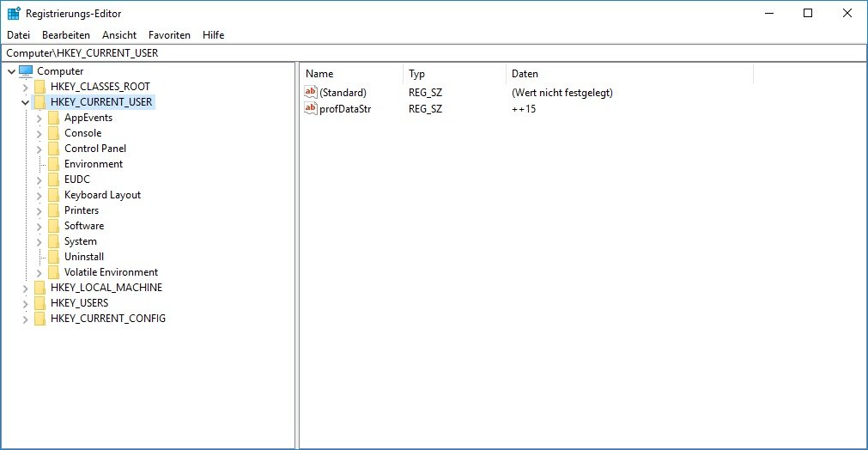Select the (Standard) value name
The height and width of the screenshot is (450, 868).
click(343, 93)
